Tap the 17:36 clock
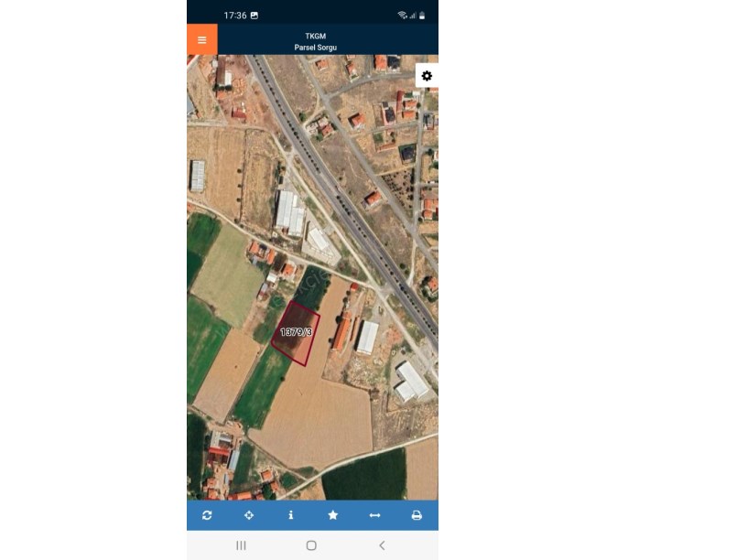Screen dimensions: 747x560 (235, 16)
